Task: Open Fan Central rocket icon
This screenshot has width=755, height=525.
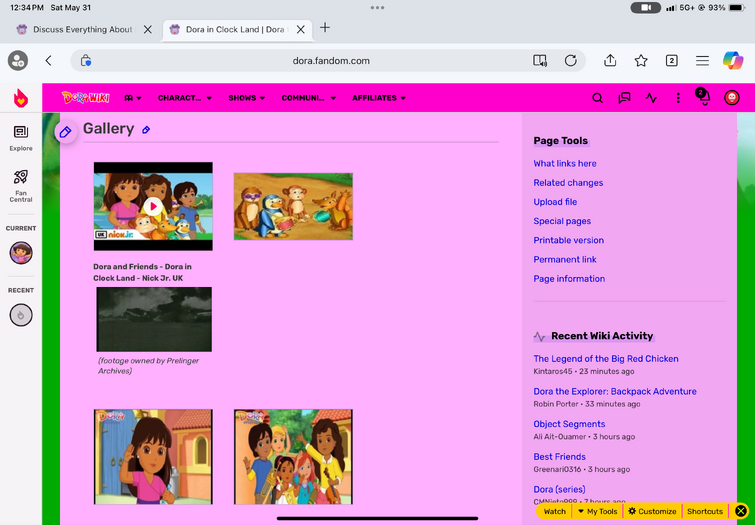Action: click(21, 186)
